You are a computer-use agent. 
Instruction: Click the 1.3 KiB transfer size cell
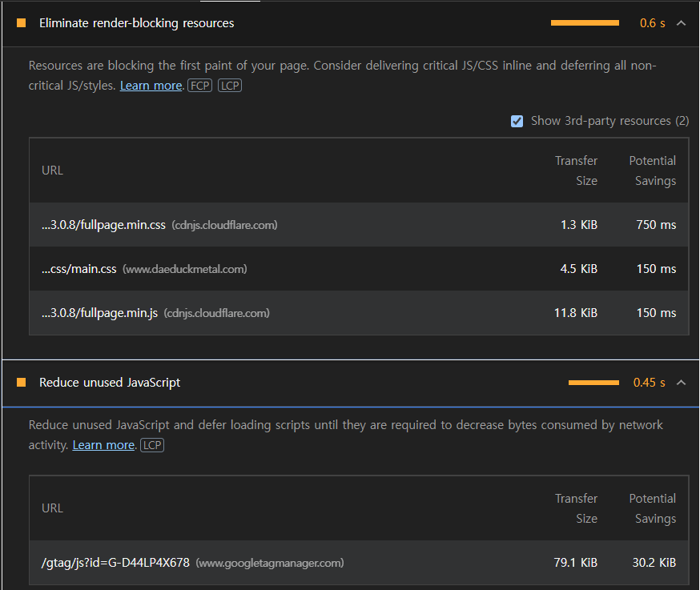pos(578,225)
